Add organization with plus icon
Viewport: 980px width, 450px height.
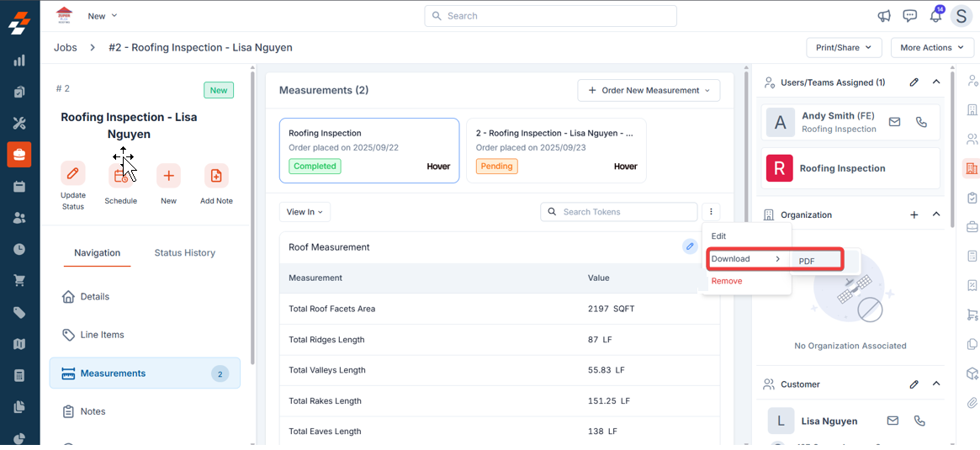point(914,214)
